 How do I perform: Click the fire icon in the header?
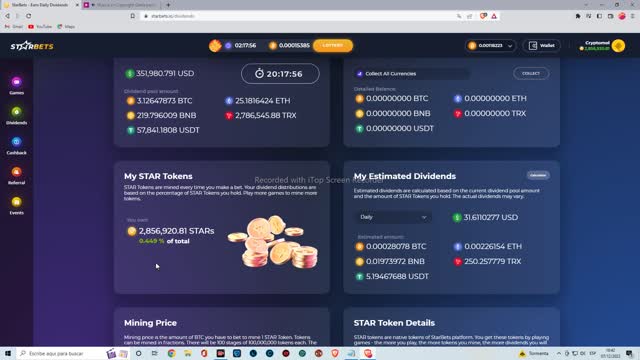point(215,45)
